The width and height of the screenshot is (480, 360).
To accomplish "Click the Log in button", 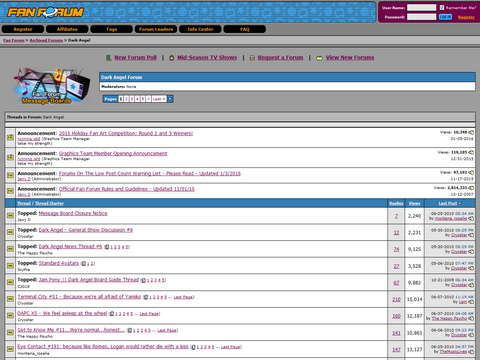I will coord(445,17).
